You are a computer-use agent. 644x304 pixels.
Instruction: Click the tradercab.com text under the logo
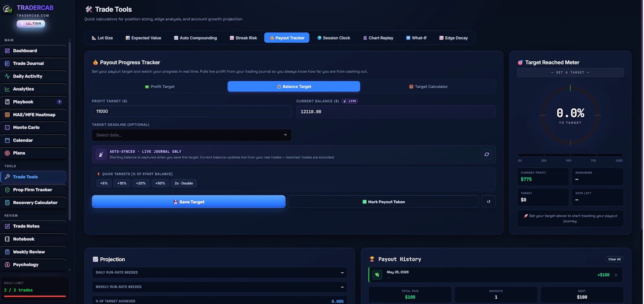click(33, 16)
